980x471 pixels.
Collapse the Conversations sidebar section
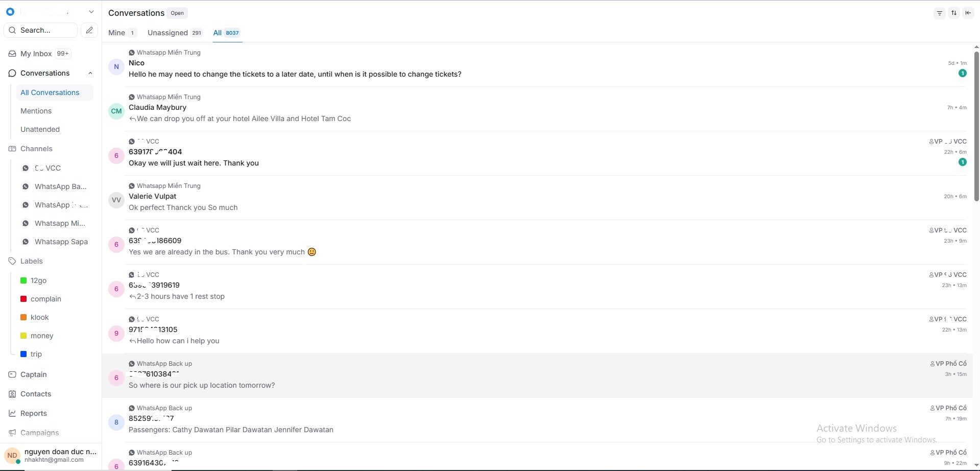[90, 73]
